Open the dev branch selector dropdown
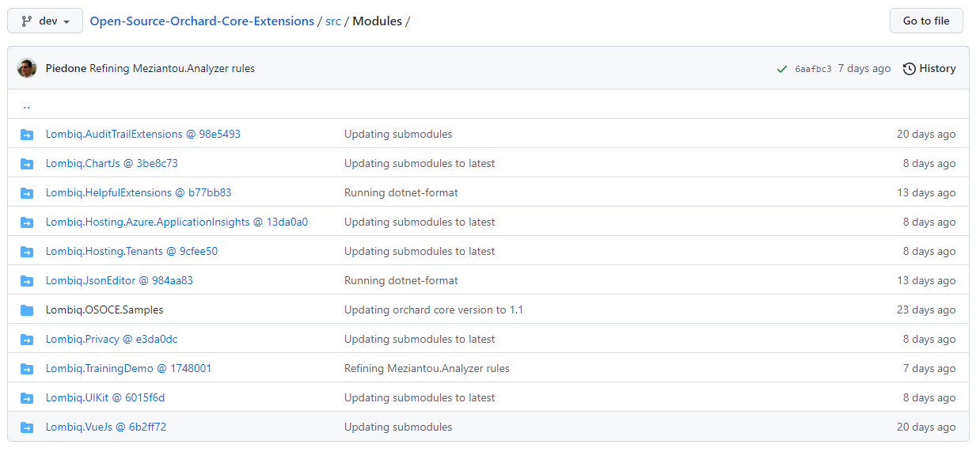Viewport: 980px width, 452px height. (45, 21)
